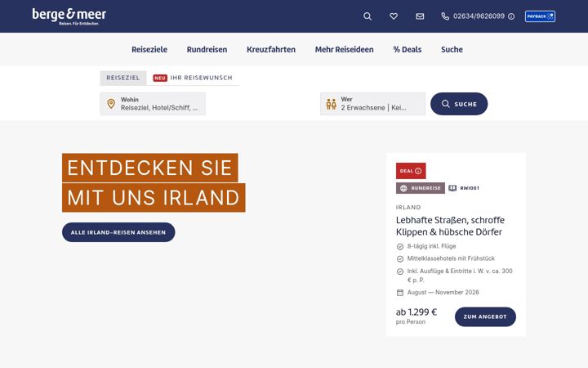Image resolution: width=588 pixels, height=368 pixels.
Task: Click the info icon on DEAL badge
Action: tap(418, 171)
